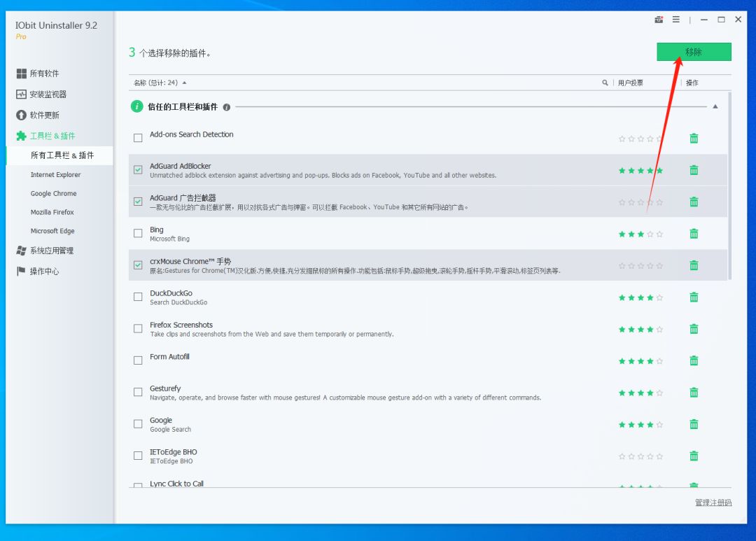Click the Google row trash icon

(x=694, y=424)
